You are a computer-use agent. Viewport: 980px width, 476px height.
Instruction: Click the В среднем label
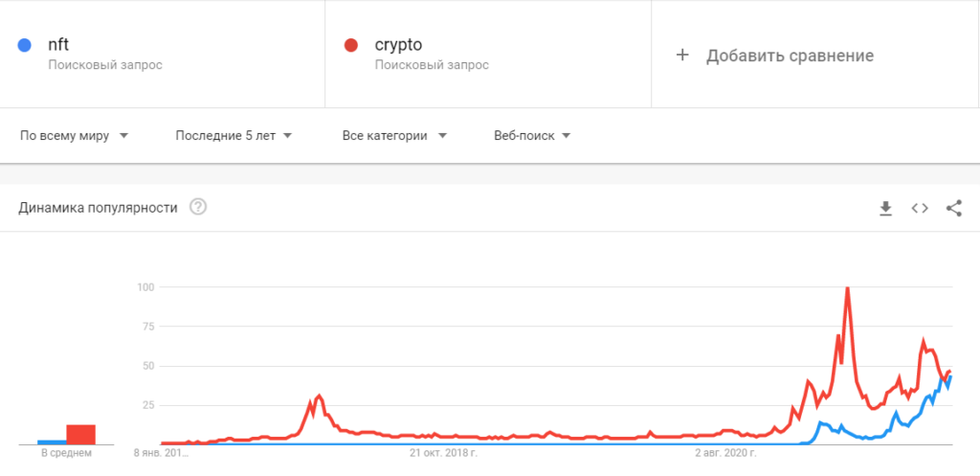pos(66,453)
